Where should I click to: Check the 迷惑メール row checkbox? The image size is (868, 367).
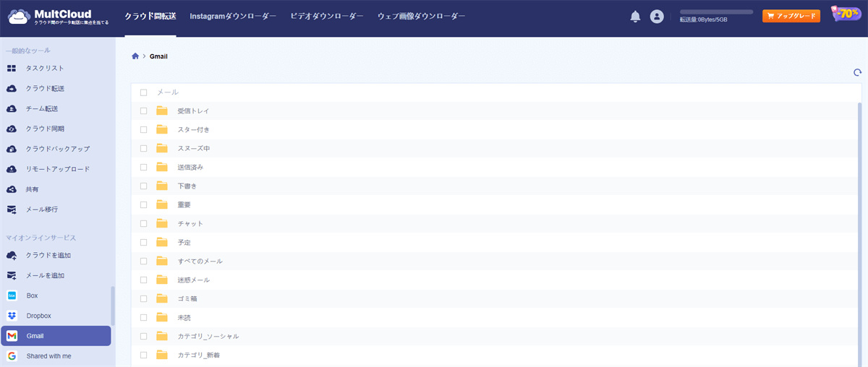click(143, 280)
